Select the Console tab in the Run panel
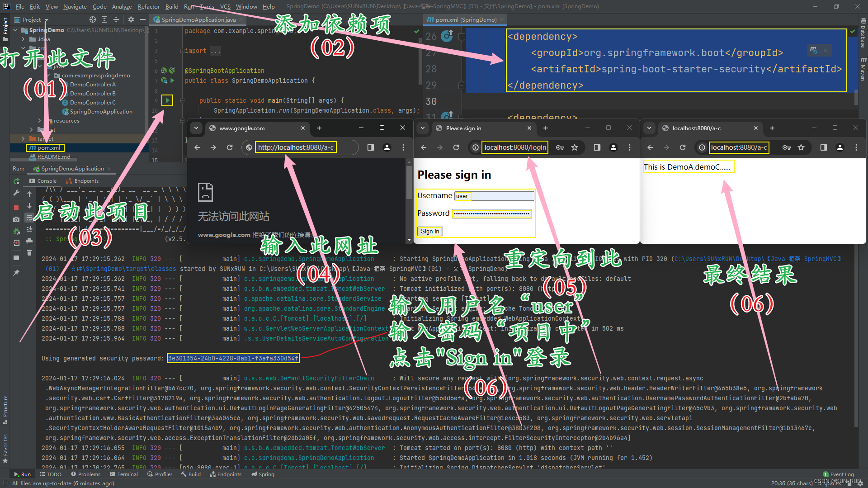Image resolution: width=868 pixels, height=488 pixels. 43,181
